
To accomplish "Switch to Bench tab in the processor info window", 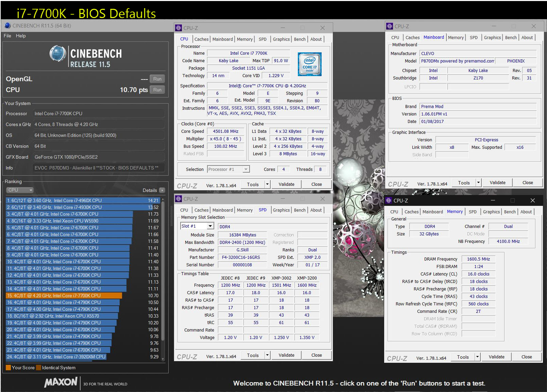I will 300,39.
